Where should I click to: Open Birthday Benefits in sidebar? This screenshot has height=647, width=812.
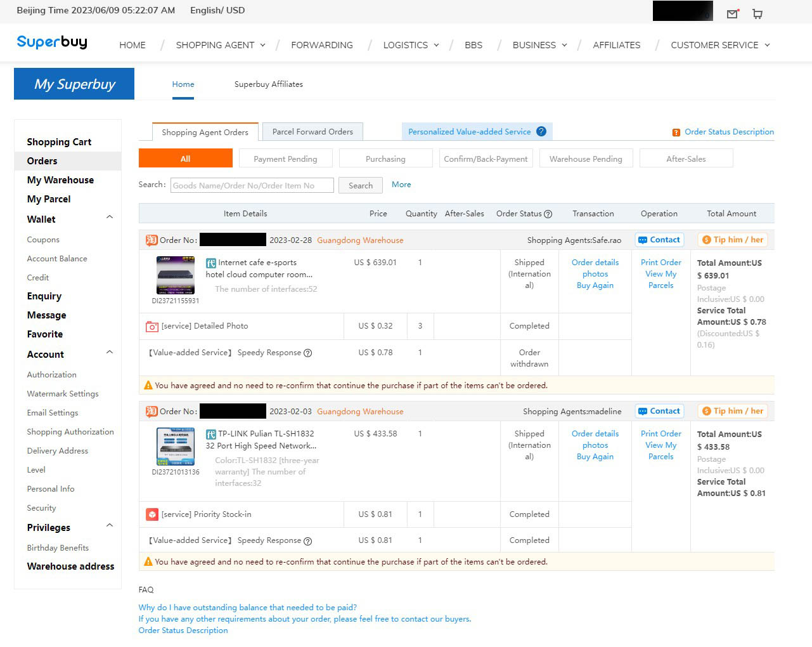58,548
